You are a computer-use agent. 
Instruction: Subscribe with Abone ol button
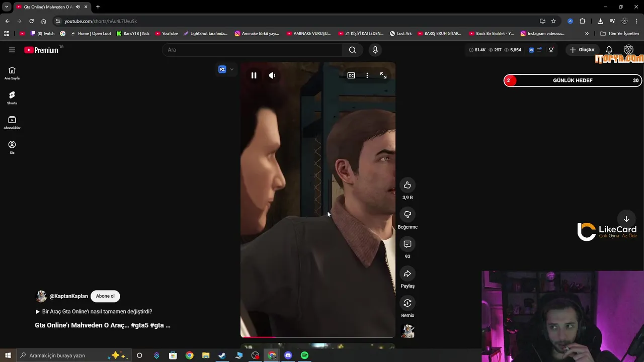[x=105, y=296]
